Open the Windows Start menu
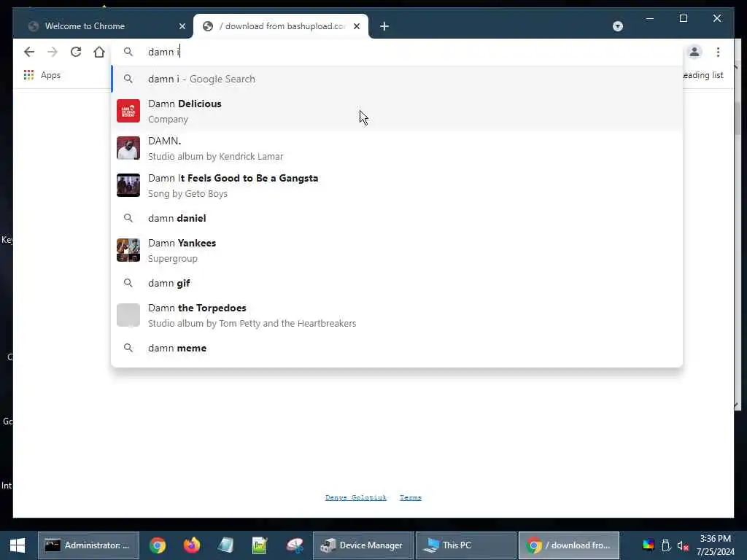 pos(18,545)
